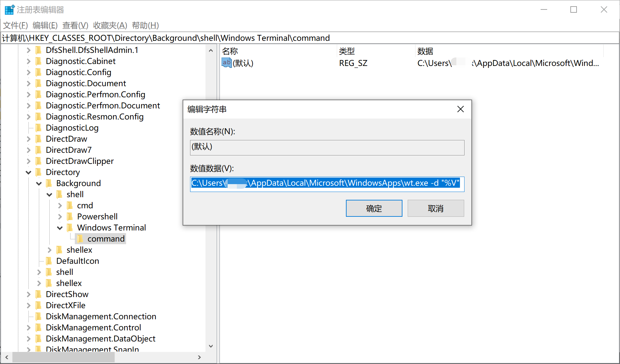Expand the shellex node under Background

point(49,250)
